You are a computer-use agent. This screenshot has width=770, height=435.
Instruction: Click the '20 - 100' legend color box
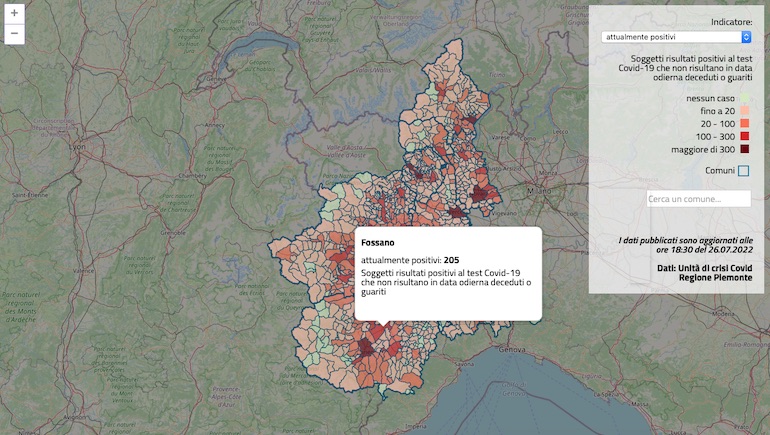coord(743,123)
